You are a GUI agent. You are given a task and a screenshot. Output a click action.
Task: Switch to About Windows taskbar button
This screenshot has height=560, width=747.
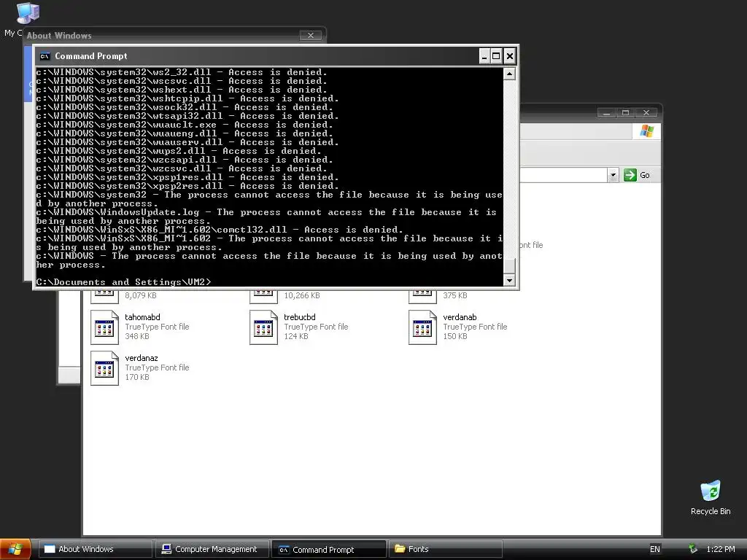95,549
